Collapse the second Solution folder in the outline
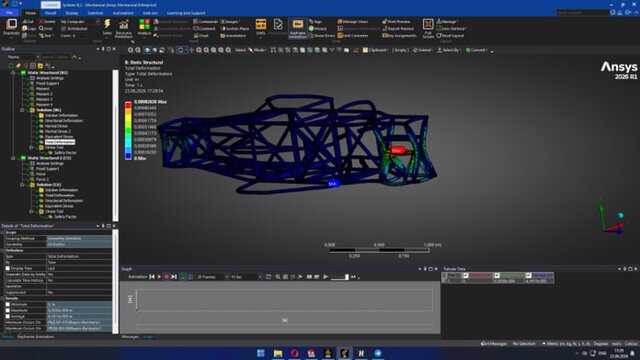The width and height of the screenshot is (640, 360). coord(22,184)
